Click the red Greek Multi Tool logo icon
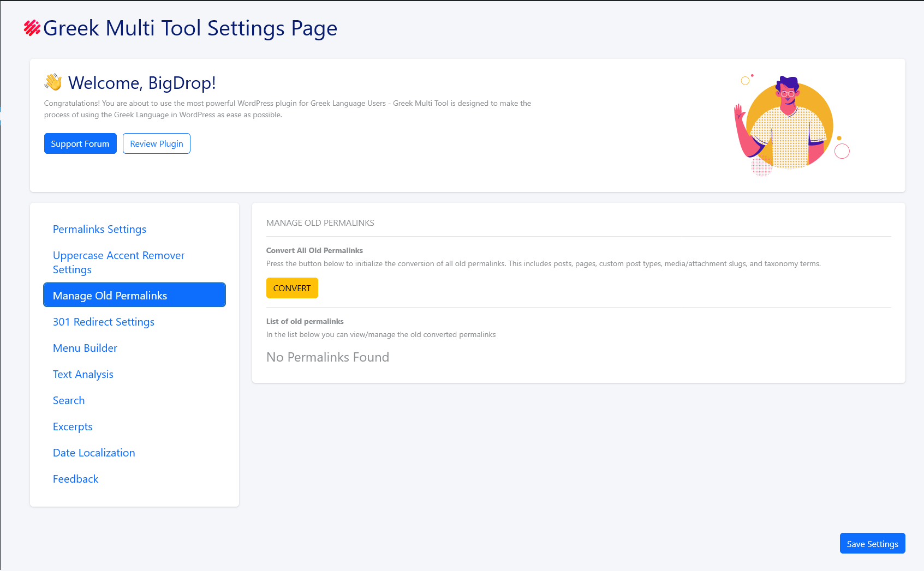924x571 pixels. pos(32,28)
